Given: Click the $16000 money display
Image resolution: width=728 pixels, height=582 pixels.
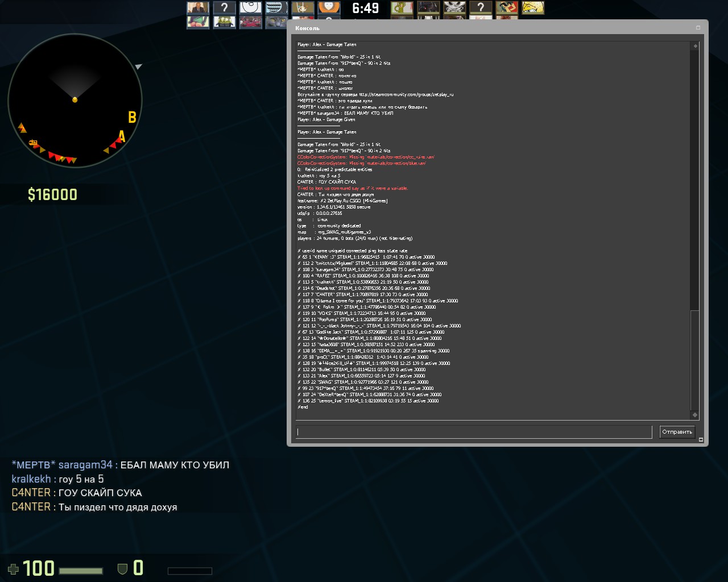Looking at the screenshot, I should coord(52,194).
